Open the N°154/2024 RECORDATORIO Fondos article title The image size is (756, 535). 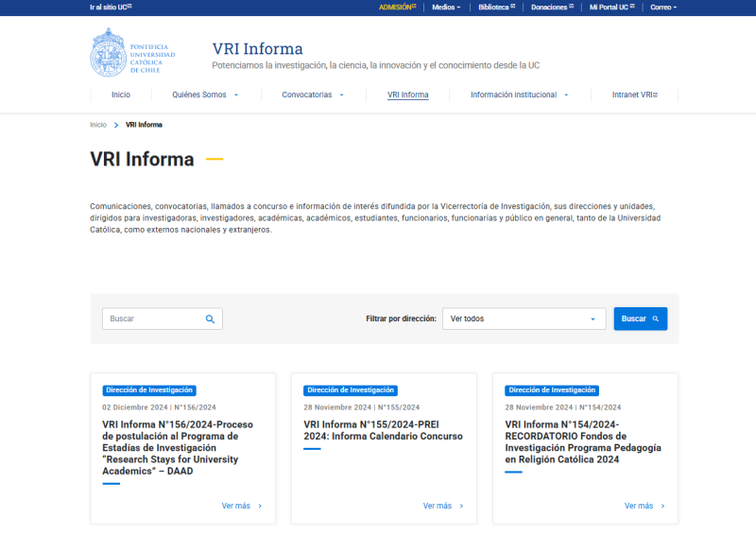(x=583, y=441)
